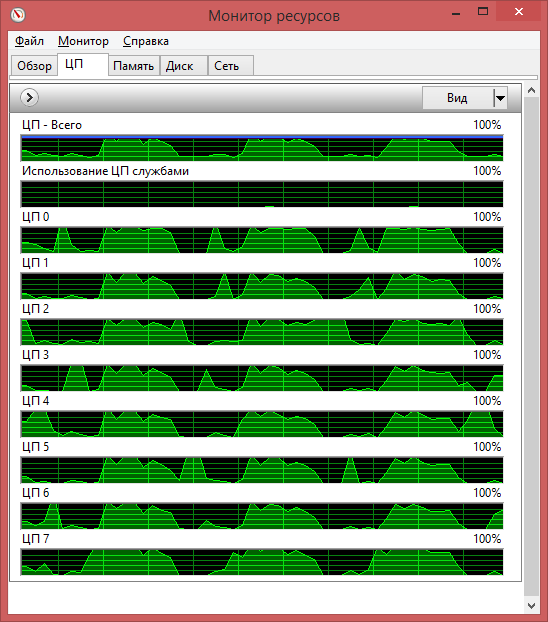This screenshot has width=548, height=622.
Task: Close the Монитор ресурсов window
Action: point(519,12)
